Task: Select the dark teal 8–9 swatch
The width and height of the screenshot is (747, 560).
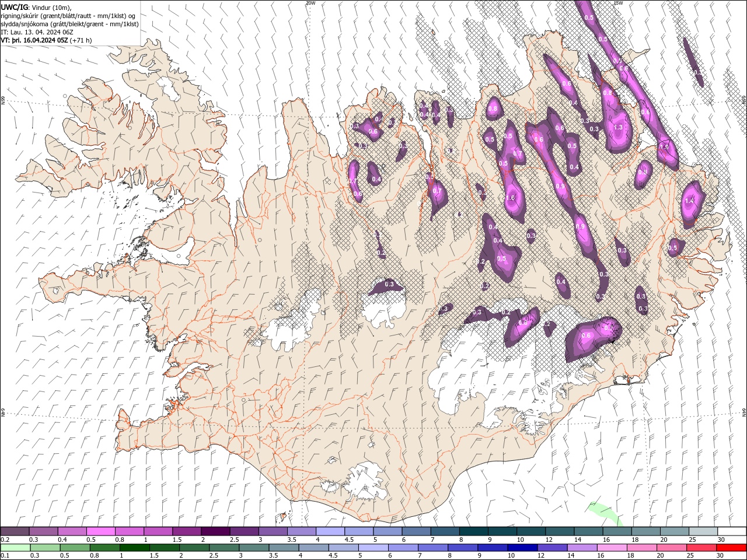Action: click(473, 531)
